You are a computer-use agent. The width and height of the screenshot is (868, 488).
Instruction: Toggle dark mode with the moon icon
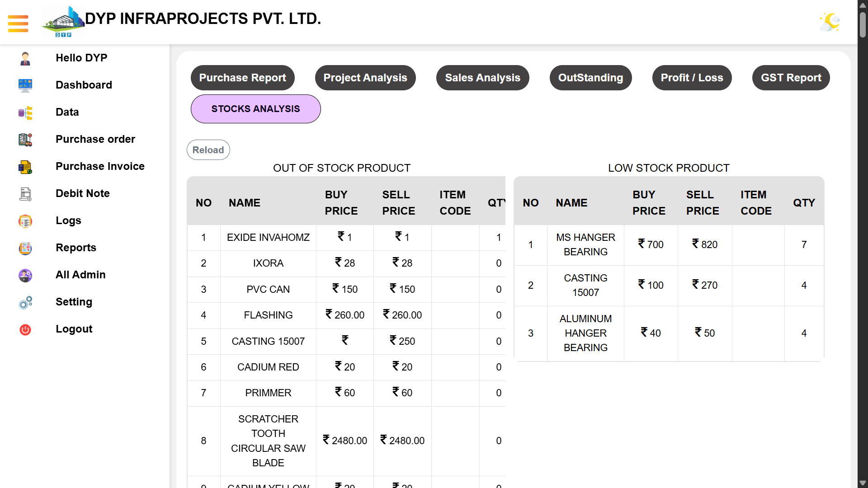tap(830, 22)
